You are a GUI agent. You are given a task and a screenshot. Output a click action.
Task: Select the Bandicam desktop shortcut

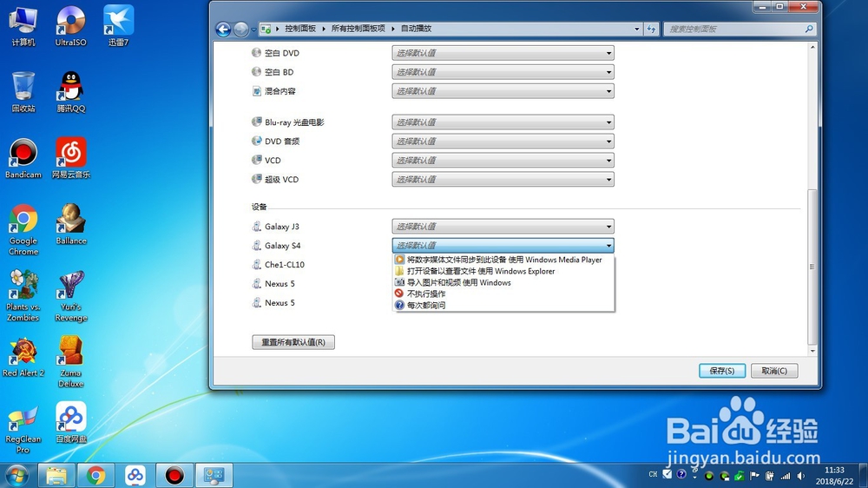tap(23, 158)
